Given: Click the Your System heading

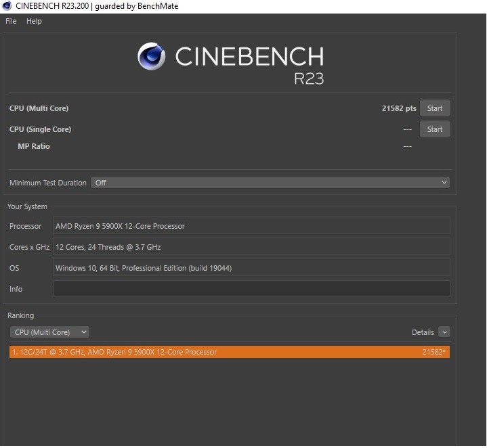Looking at the screenshot, I should tap(27, 206).
